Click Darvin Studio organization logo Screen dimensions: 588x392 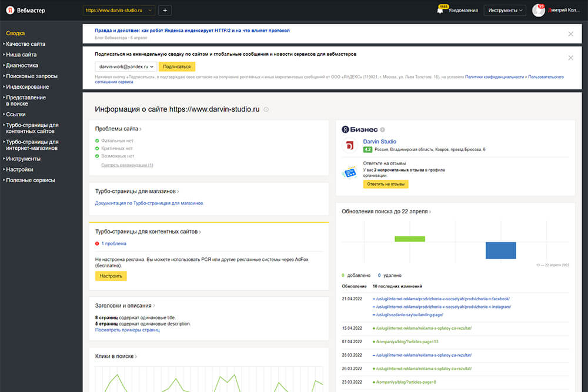[349, 145]
